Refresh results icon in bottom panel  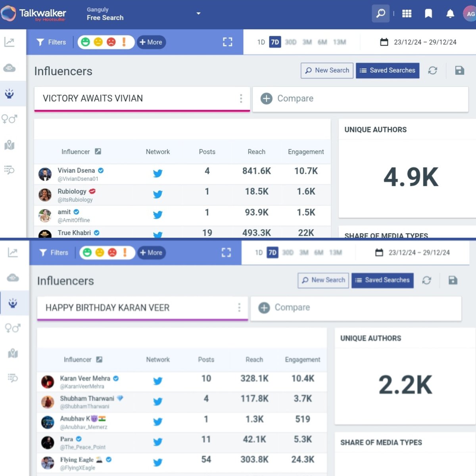point(427,280)
